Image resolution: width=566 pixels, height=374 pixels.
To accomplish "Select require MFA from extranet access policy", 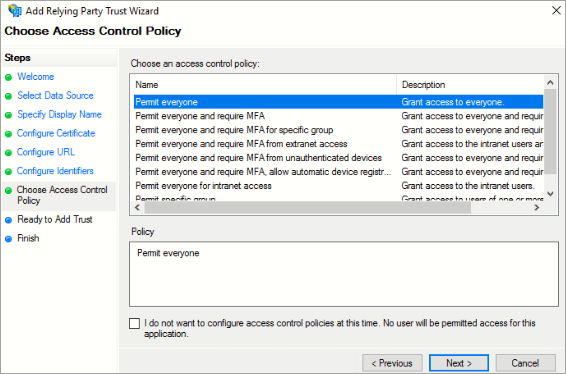I will coord(338,144).
